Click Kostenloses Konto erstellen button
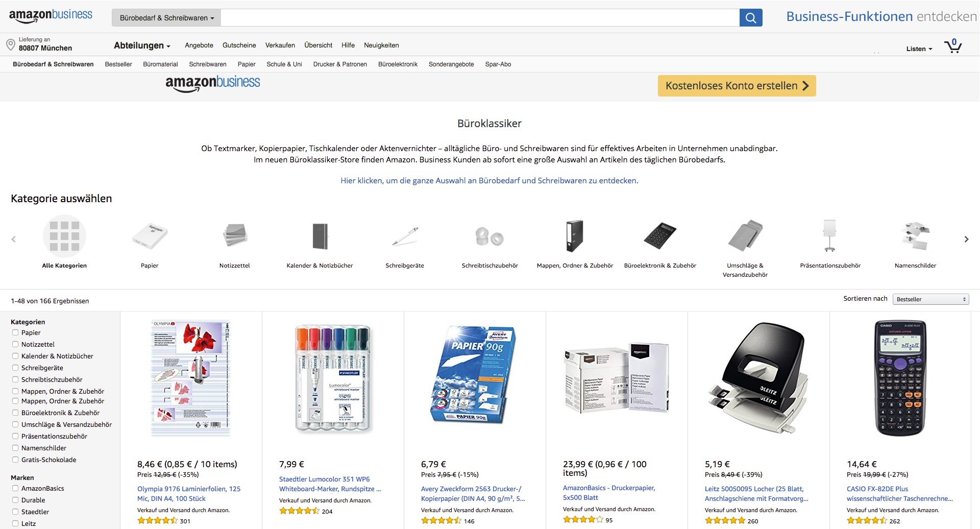 737,86
